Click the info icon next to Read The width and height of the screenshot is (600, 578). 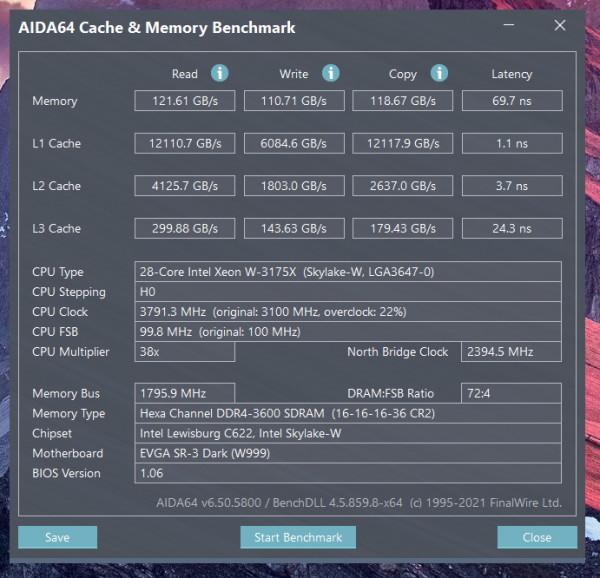point(220,73)
